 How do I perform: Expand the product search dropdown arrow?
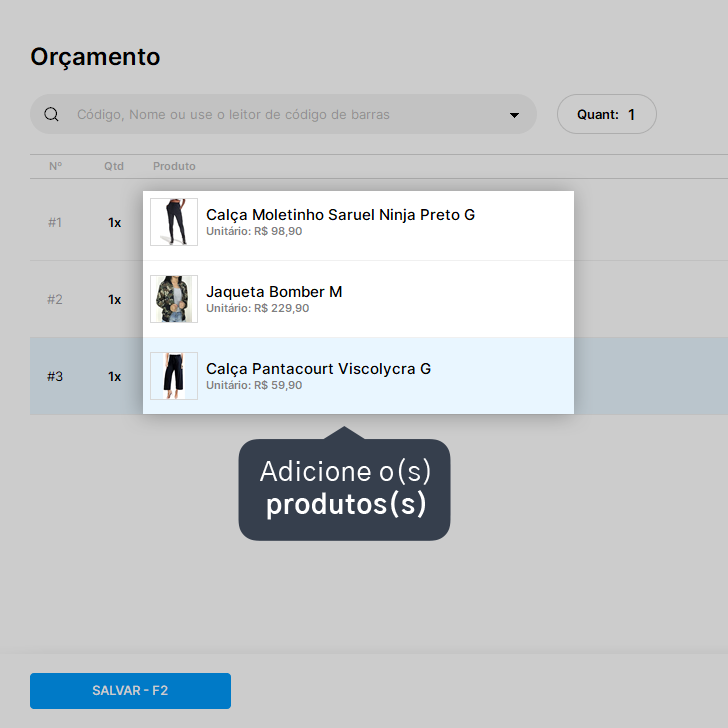(x=514, y=115)
